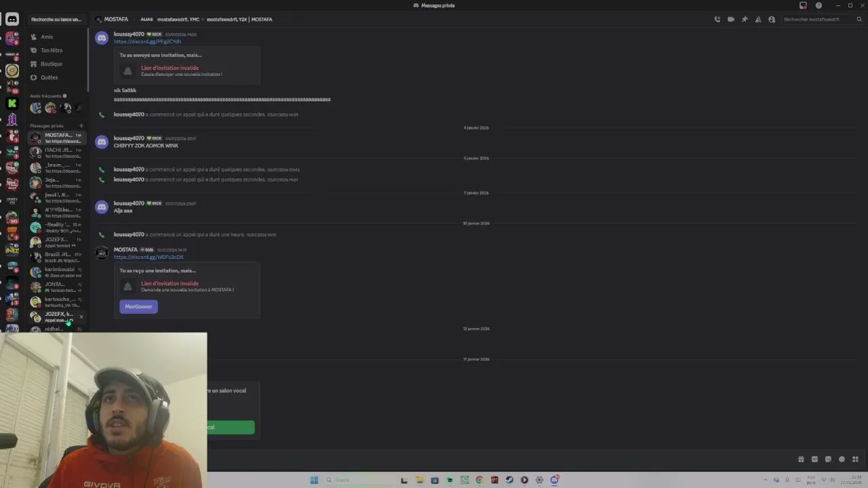Start a voice call with MOSTAFA

pos(717,19)
